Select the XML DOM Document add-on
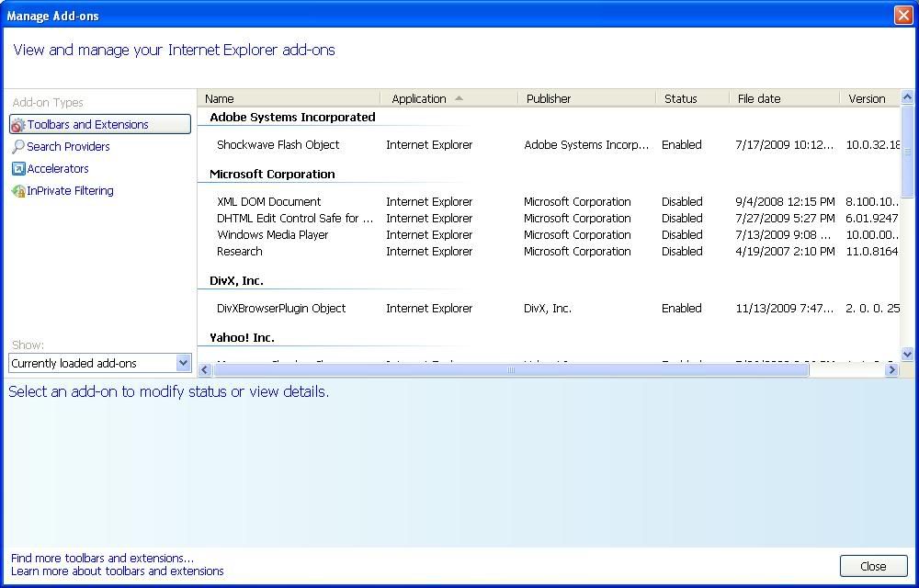This screenshot has width=919, height=588. 268,201
